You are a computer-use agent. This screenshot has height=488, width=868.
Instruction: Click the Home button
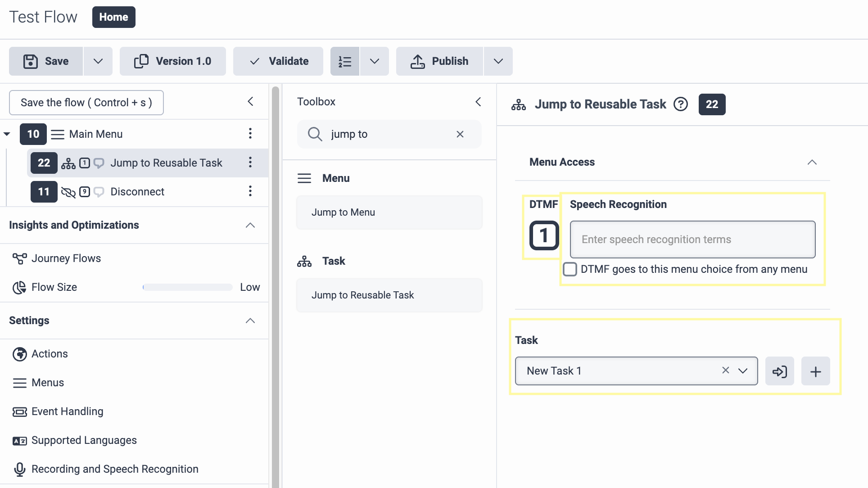[113, 17]
